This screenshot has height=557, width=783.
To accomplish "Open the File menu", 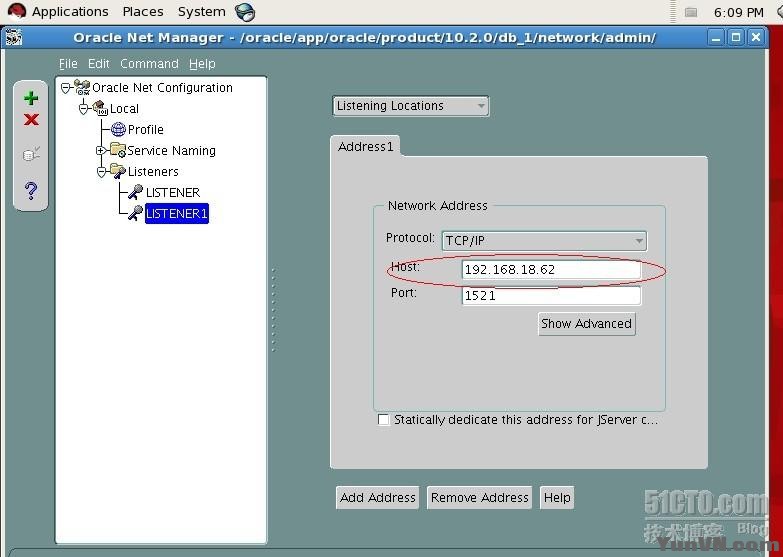I will tap(68, 64).
